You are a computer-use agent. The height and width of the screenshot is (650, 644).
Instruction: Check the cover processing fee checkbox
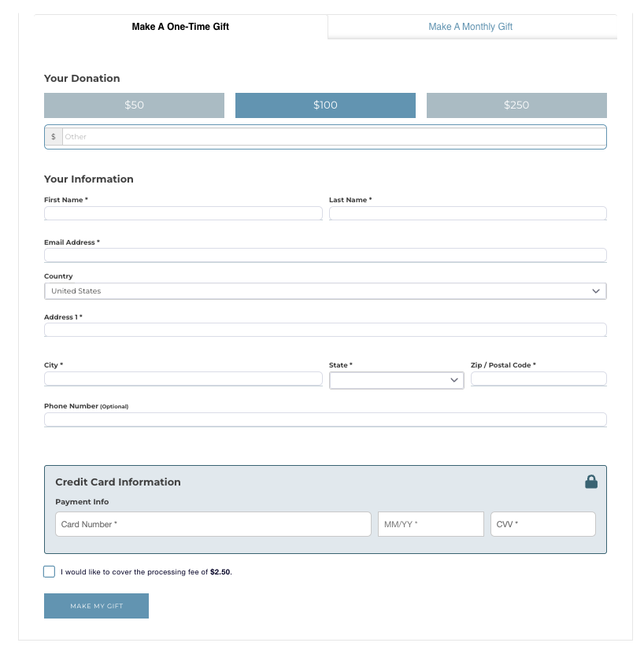[x=50, y=572]
